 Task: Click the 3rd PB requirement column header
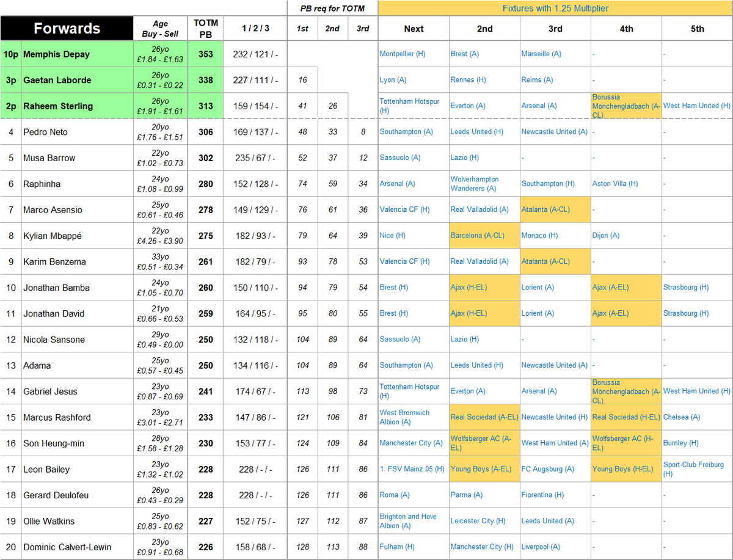click(x=363, y=29)
